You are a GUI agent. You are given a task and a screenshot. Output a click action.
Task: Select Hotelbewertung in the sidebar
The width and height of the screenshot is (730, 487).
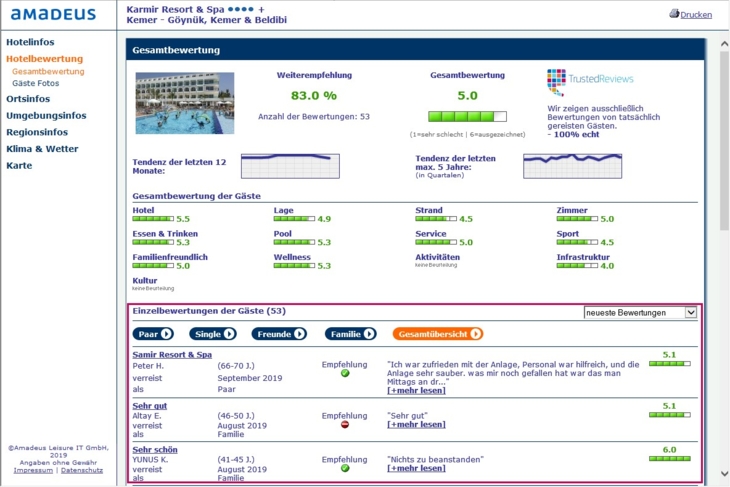[x=45, y=59]
